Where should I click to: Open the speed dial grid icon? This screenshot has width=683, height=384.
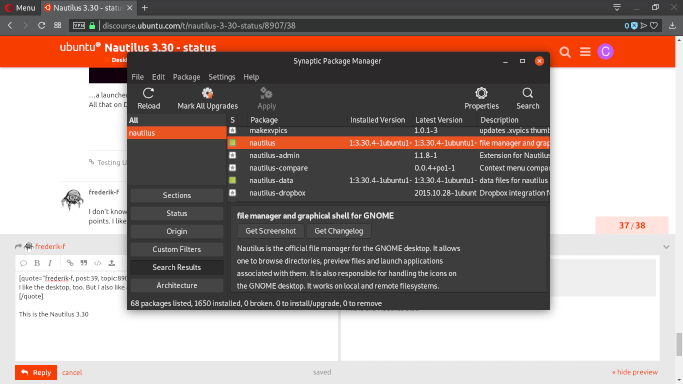coord(57,26)
